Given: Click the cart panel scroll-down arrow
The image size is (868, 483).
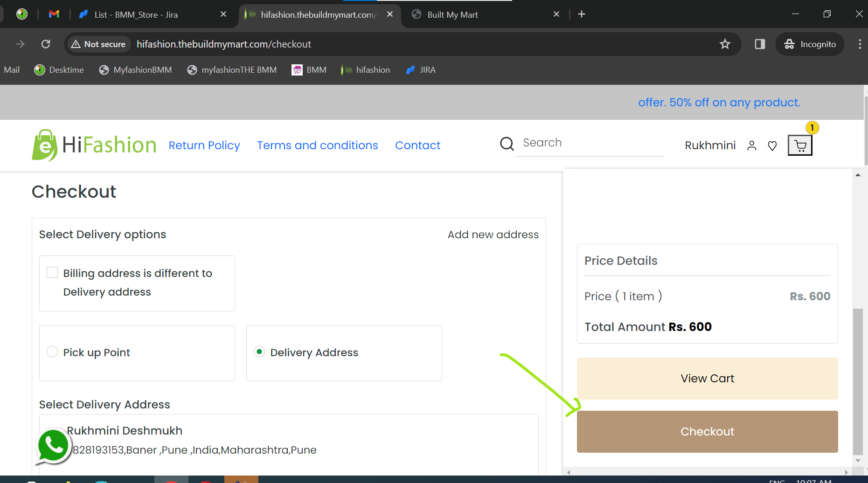Looking at the screenshot, I should click(858, 461).
